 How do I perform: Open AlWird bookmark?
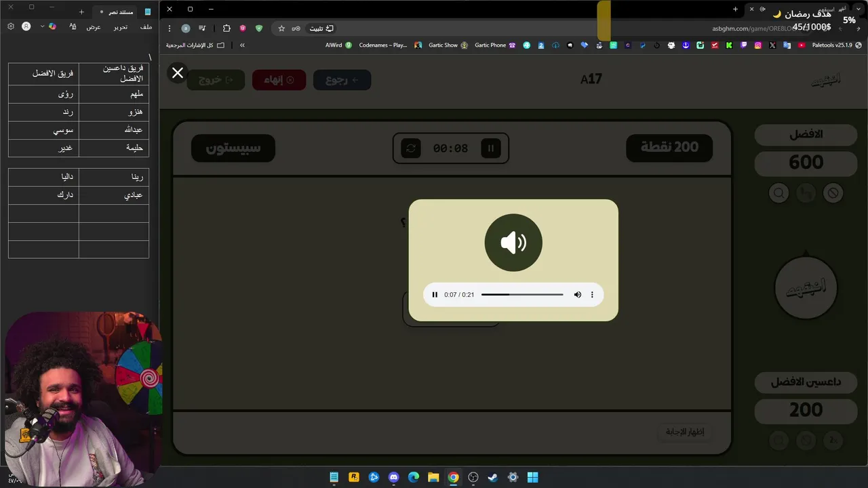[338, 45]
